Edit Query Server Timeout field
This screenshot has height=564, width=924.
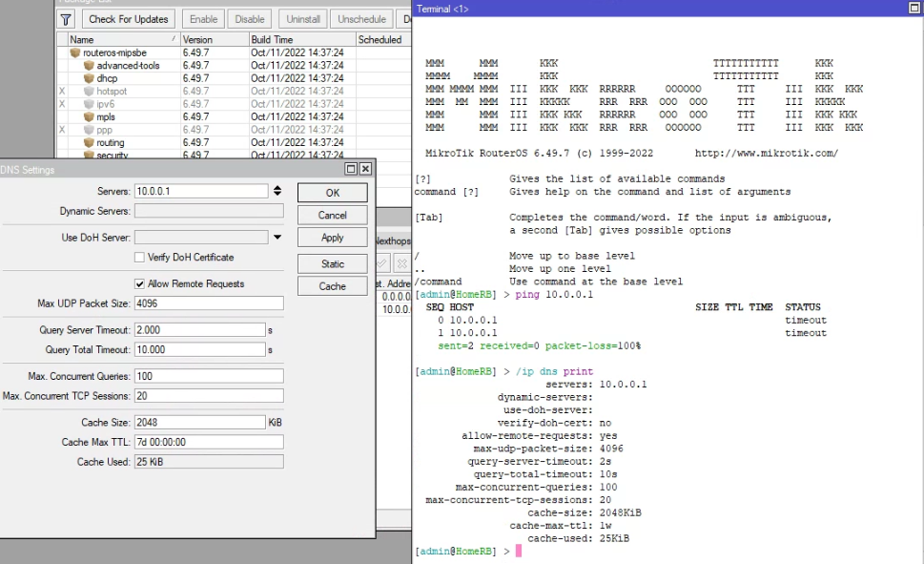(199, 330)
